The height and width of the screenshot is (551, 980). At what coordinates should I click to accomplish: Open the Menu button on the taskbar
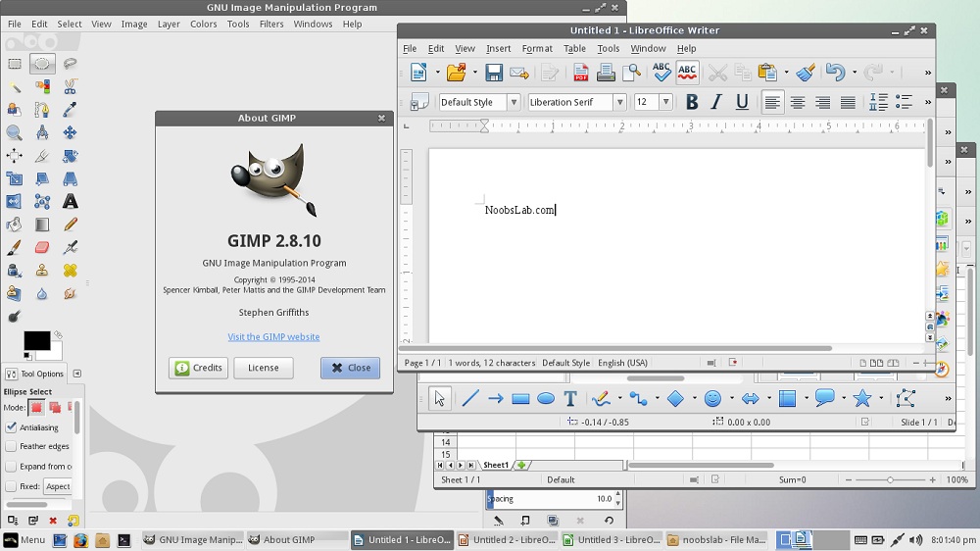point(24,540)
